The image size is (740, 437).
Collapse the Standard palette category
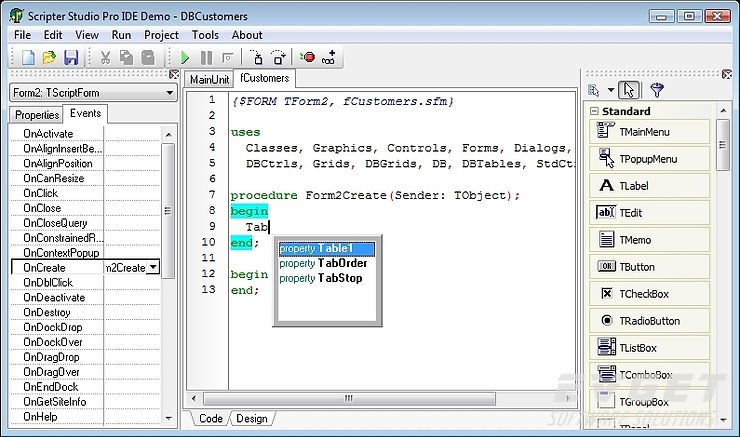coord(594,111)
